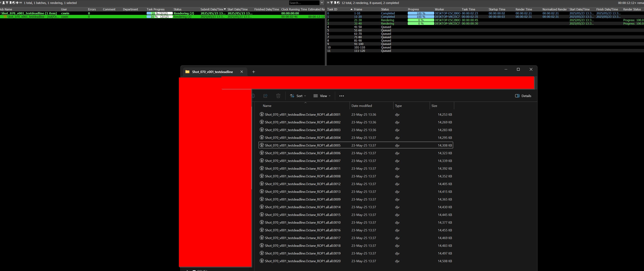This screenshot has height=271, width=644.
Task: Click the filter funnel icon in jobs panel
Action: [7, 3]
